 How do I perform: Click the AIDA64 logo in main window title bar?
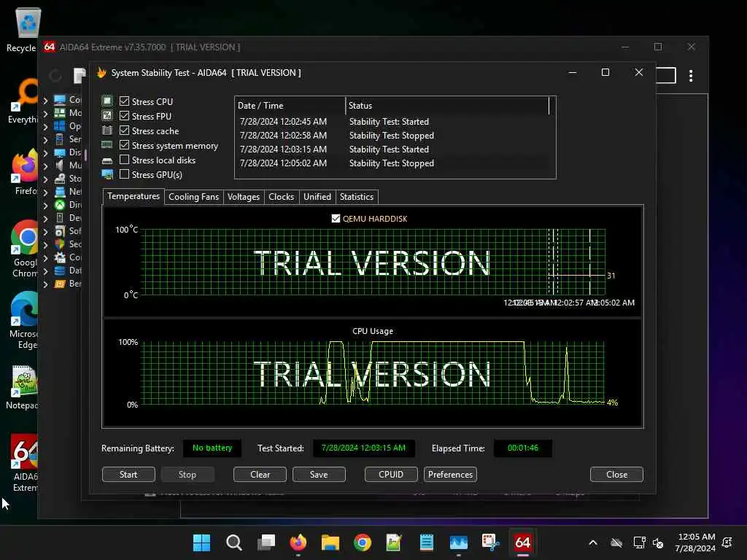(50, 47)
